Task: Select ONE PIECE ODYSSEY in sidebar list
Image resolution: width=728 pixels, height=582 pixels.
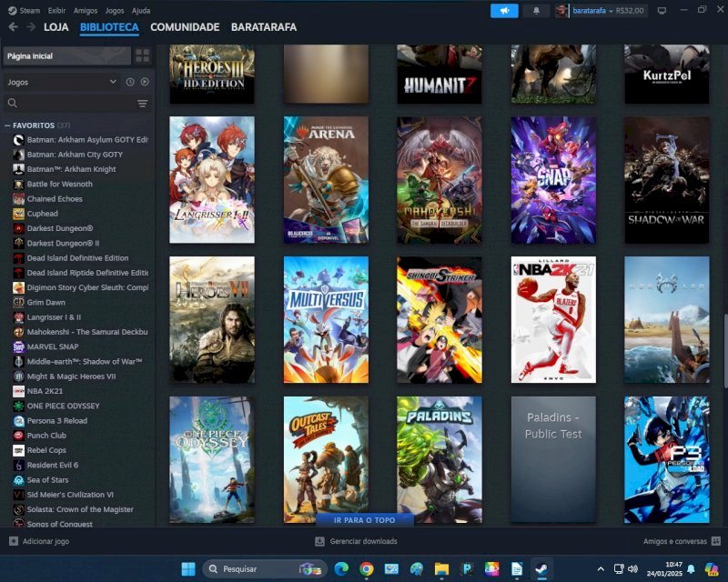Action: (63, 406)
